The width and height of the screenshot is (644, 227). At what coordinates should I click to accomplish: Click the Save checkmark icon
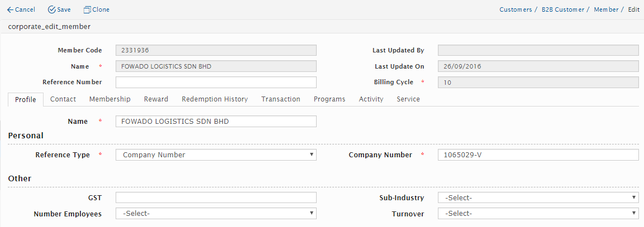[52, 9]
